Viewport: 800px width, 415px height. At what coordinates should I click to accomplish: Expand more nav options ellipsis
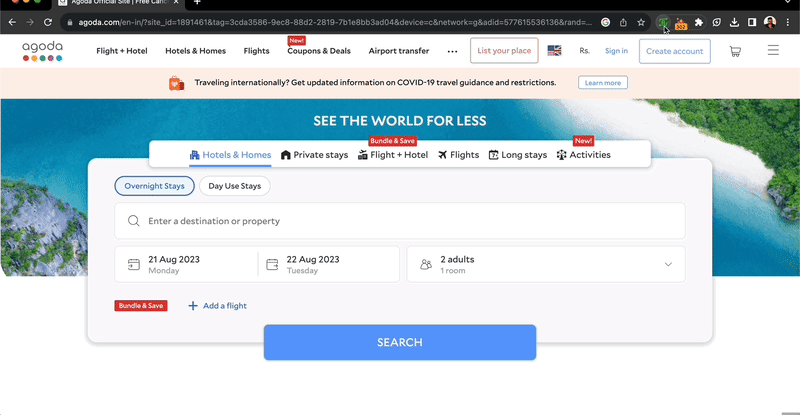(x=452, y=51)
